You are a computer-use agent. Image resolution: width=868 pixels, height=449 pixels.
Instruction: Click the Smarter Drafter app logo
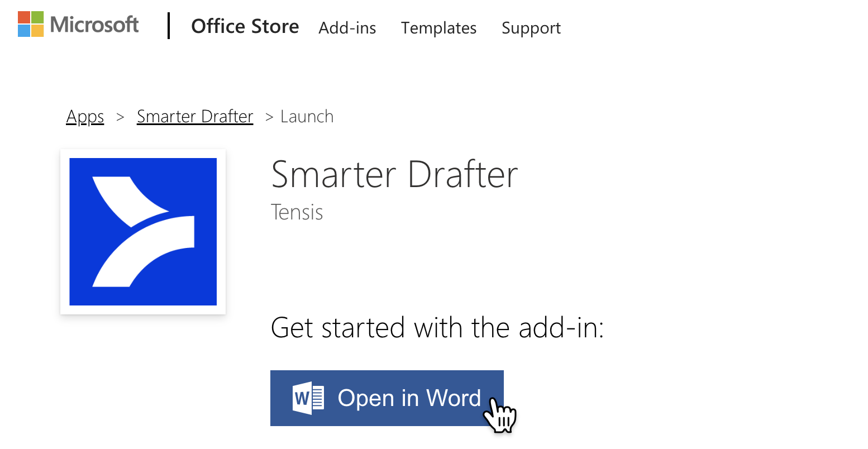(143, 232)
